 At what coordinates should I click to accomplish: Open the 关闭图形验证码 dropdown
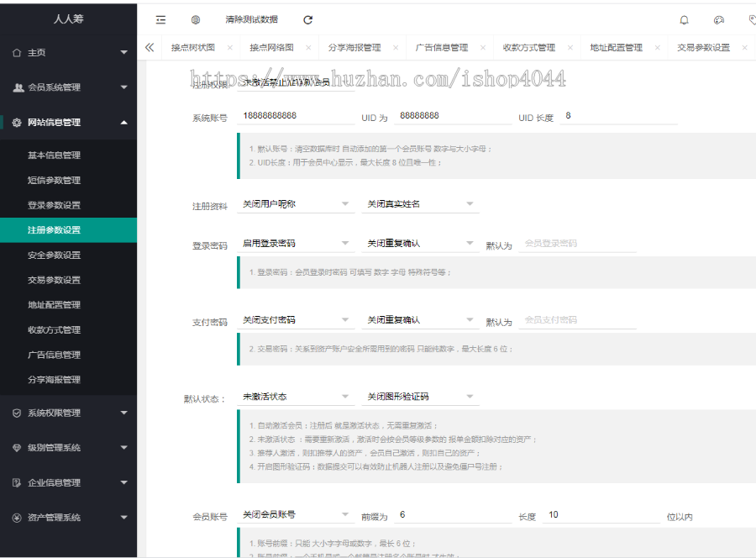point(421,397)
